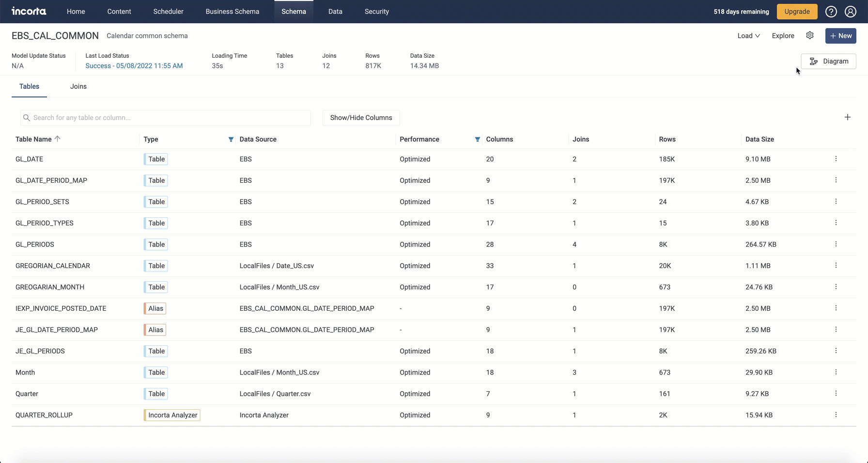This screenshot has width=868, height=463.
Task: Select the Tables tab
Action: point(29,86)
